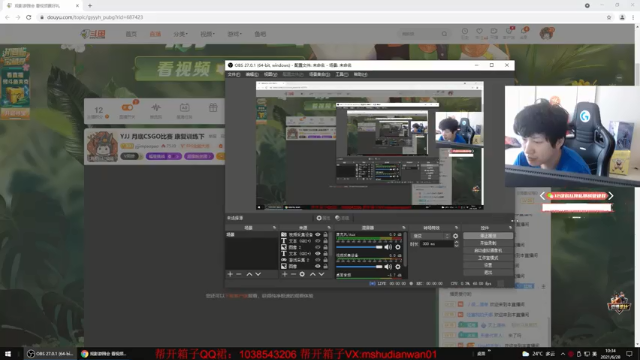Viewport: 640px width, 360px height.
Task: Open the gift box icon in the streamer panel
Action: pos(213,108)
